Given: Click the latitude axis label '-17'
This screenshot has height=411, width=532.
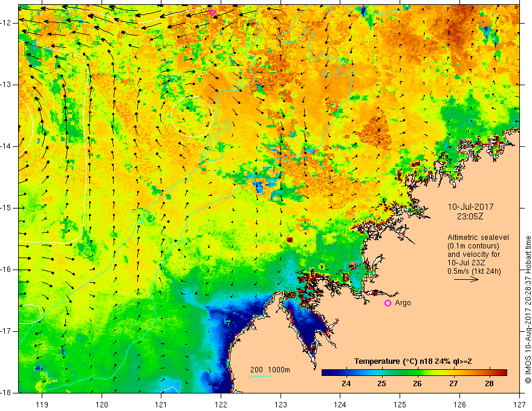Looking at the screenshot, I should [6, 331].
